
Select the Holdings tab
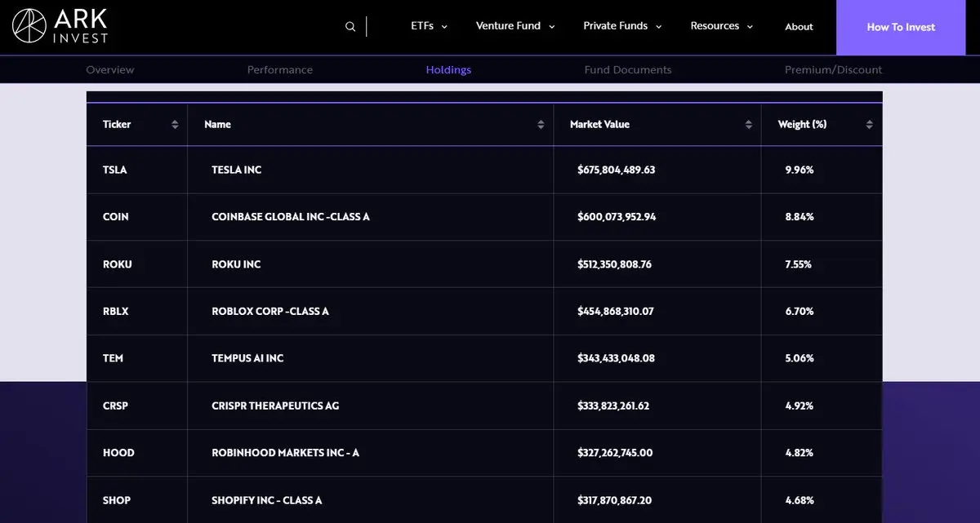448,70
